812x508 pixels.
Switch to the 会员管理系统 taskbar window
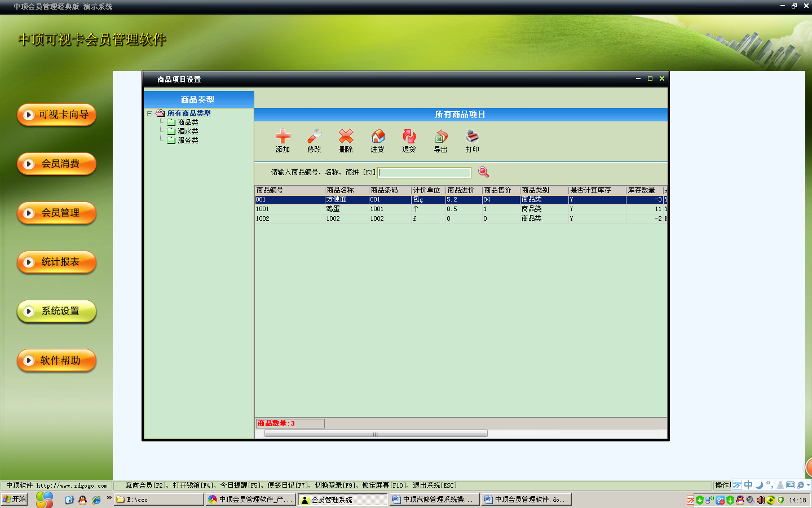pyautogui.click(x=342, y=499)
